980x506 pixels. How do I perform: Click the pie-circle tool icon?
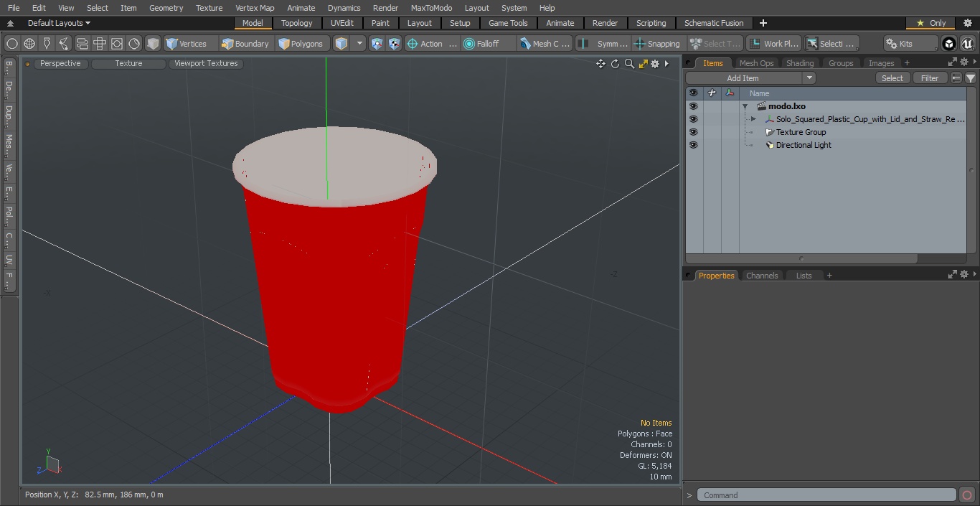point(134,44)
